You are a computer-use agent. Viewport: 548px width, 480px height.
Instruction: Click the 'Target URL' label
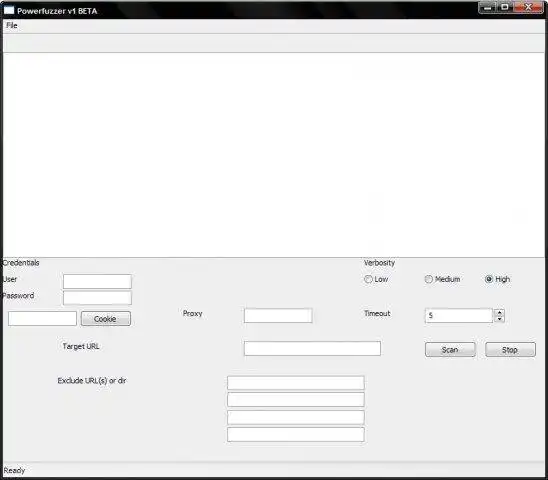click(x=81, y=346)
